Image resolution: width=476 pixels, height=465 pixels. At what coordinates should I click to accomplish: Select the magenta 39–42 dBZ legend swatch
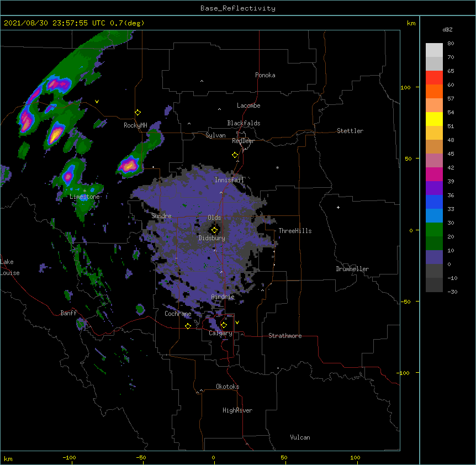tap(434, 174)
